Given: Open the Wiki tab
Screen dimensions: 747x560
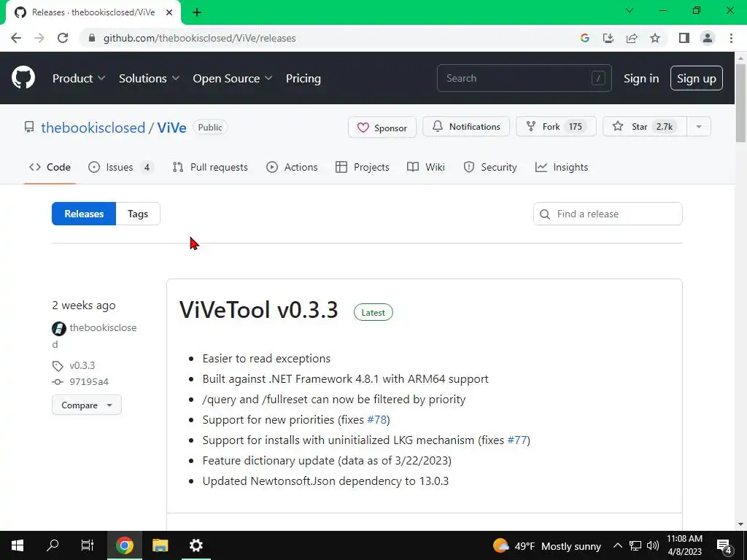Looking at the screenshot, I should 426,167.
